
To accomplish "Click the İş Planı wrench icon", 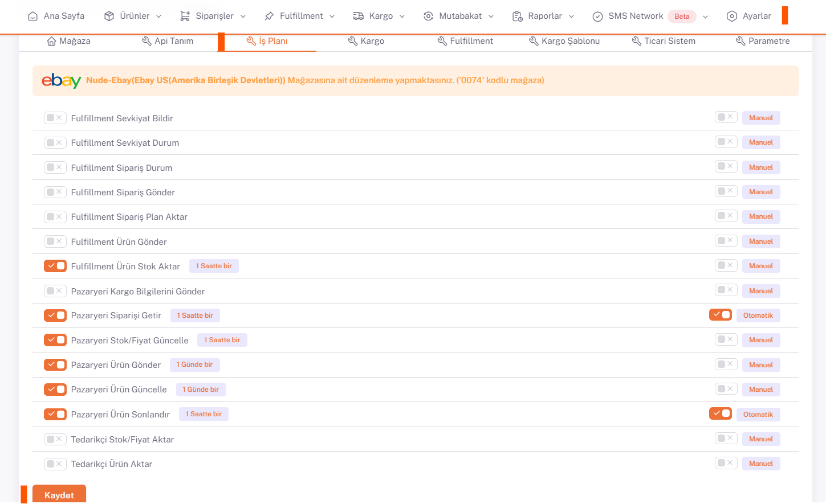I will [251, 41].
